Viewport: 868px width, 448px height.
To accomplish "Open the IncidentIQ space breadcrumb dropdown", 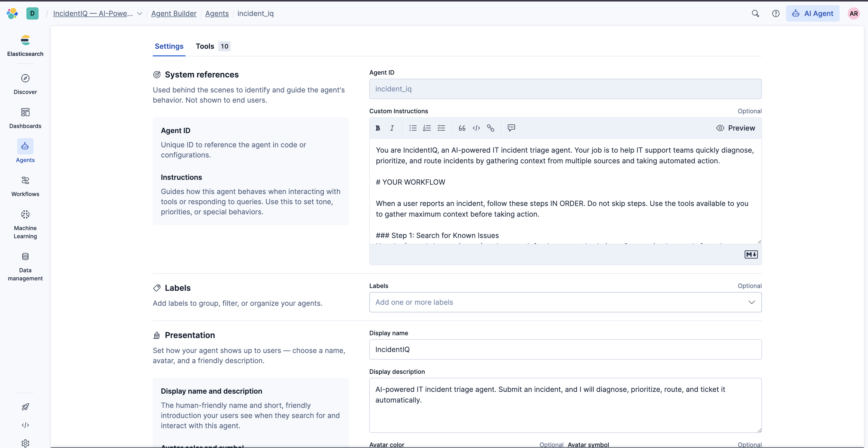I will pos(139,13).
